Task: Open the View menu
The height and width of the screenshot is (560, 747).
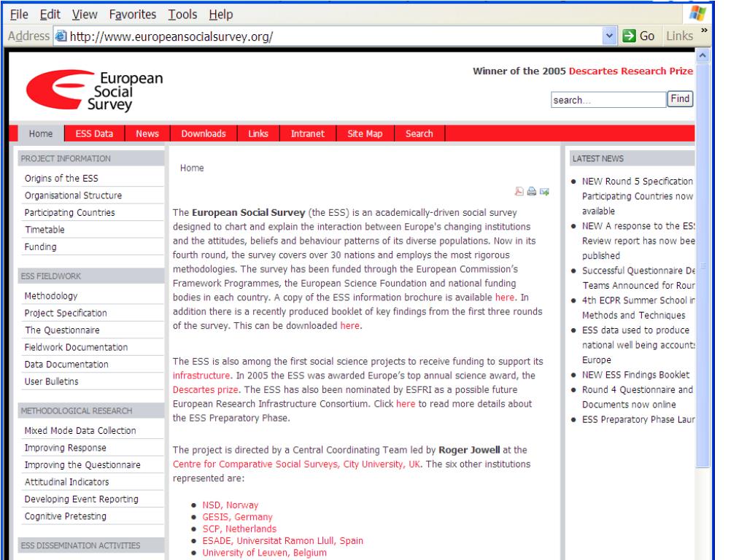Action: pyautogui.click(x=85, y=15)
